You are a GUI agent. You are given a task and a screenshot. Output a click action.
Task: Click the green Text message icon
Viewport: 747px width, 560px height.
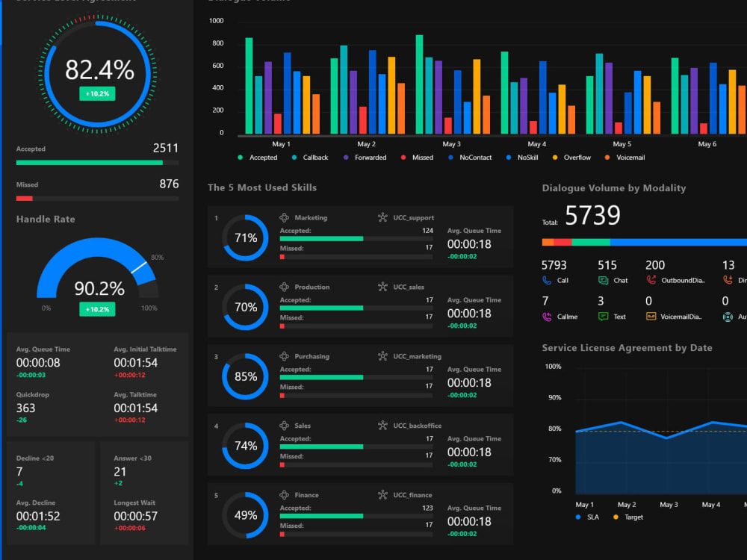[x=605, y=316]
